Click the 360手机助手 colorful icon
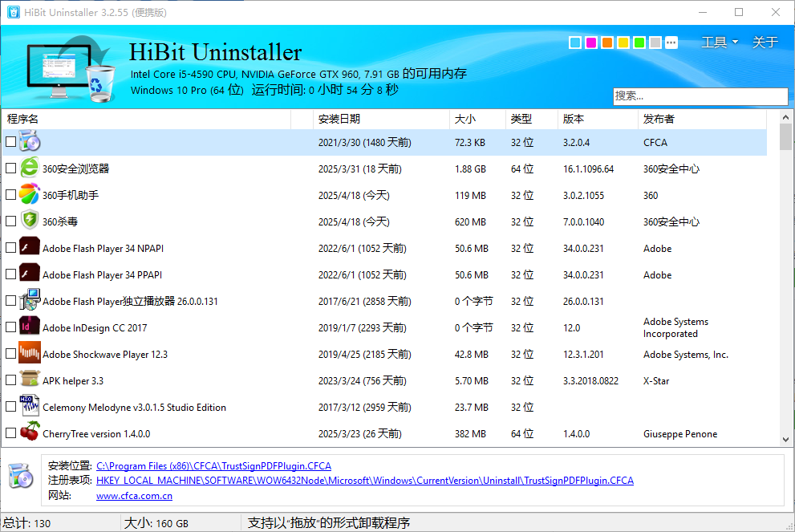The width and height of the screenshot is (795, 532). [x=30, y=194]
